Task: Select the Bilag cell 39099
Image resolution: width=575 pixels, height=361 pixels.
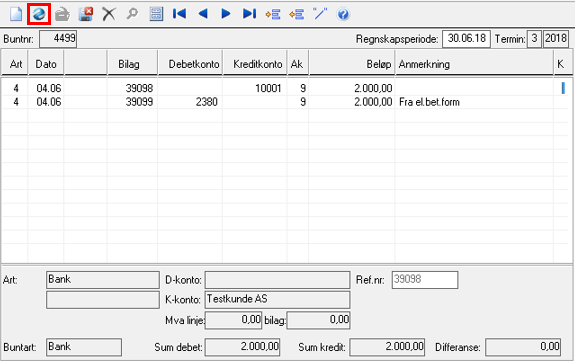Action: [x=132, y=102]
